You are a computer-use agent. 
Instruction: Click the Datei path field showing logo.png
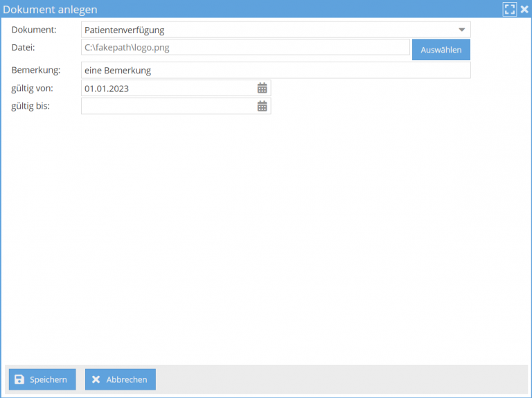coord(245,47)
